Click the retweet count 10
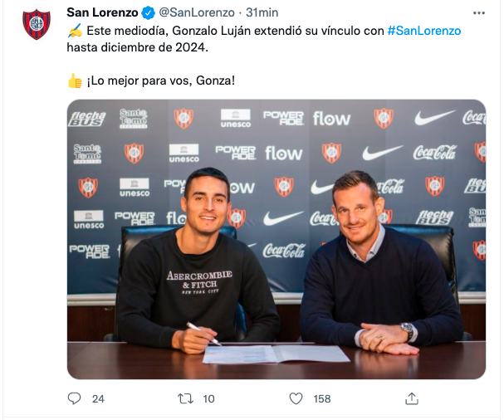Viewport: 504px width, 420px height. [208, 398]
